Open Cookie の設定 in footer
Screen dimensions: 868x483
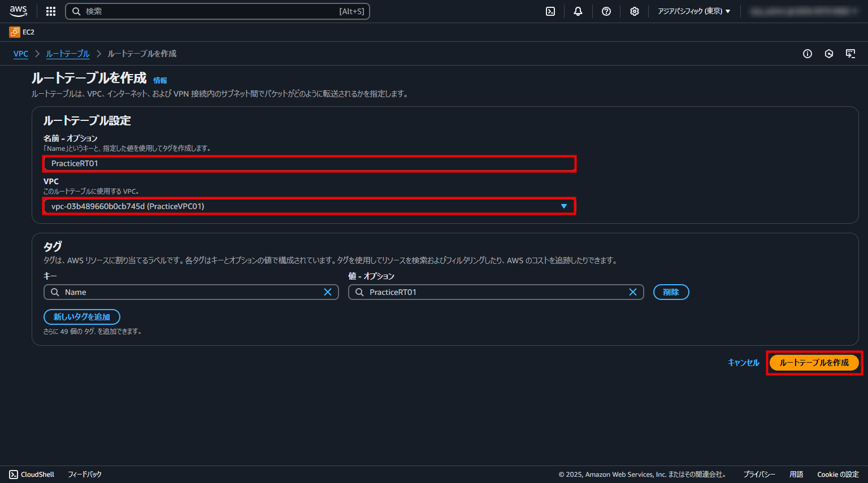(838, 475)
